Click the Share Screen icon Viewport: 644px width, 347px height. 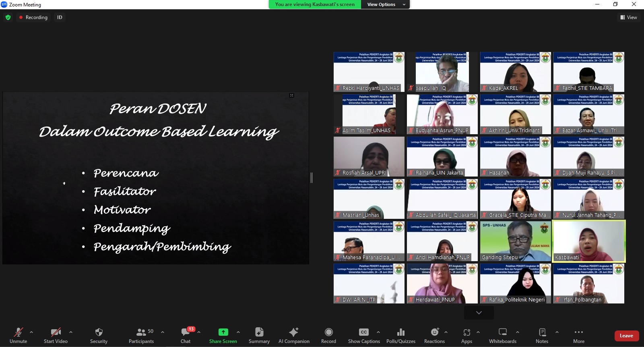[223, 332]
